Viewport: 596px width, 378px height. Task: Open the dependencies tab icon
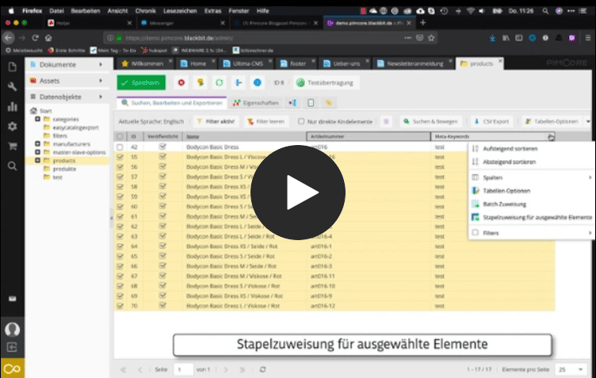292,103
